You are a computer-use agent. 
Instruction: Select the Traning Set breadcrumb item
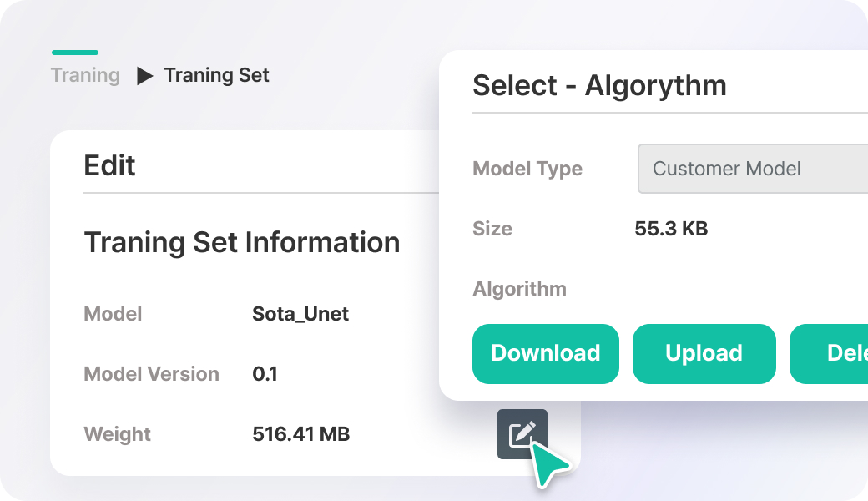(216, 76)
